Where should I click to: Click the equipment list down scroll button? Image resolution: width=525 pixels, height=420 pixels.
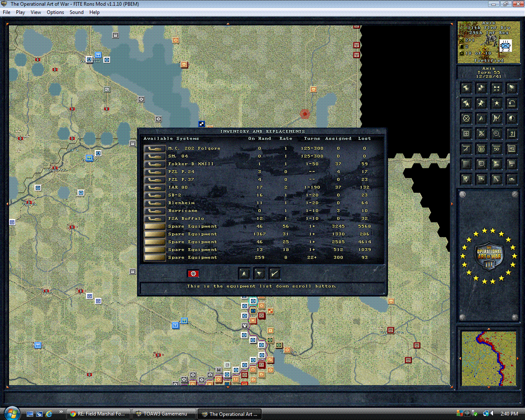pos(259,274)
